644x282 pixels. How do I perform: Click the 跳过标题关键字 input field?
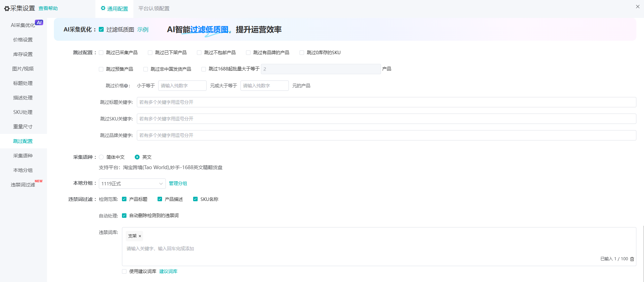[x=387, y=102]
